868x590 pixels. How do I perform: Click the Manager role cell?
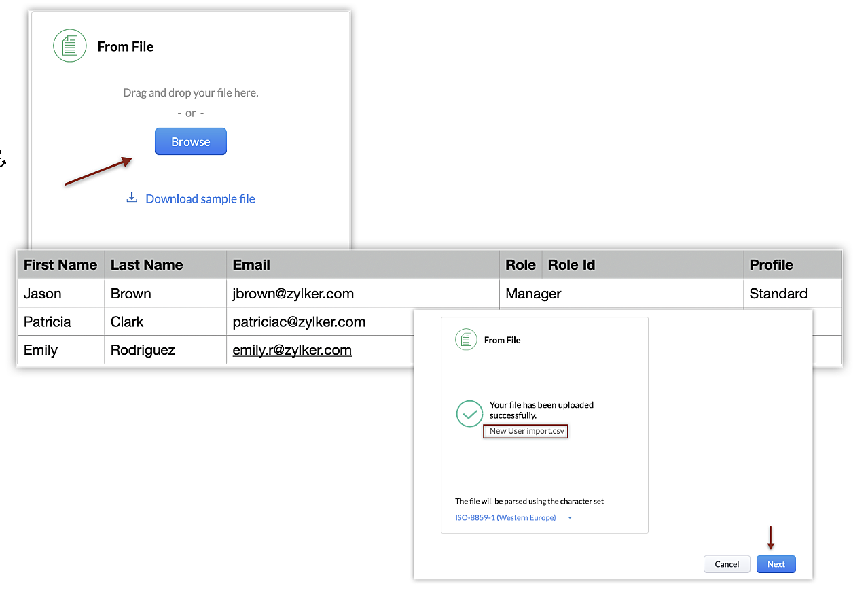tap(533, 294)
